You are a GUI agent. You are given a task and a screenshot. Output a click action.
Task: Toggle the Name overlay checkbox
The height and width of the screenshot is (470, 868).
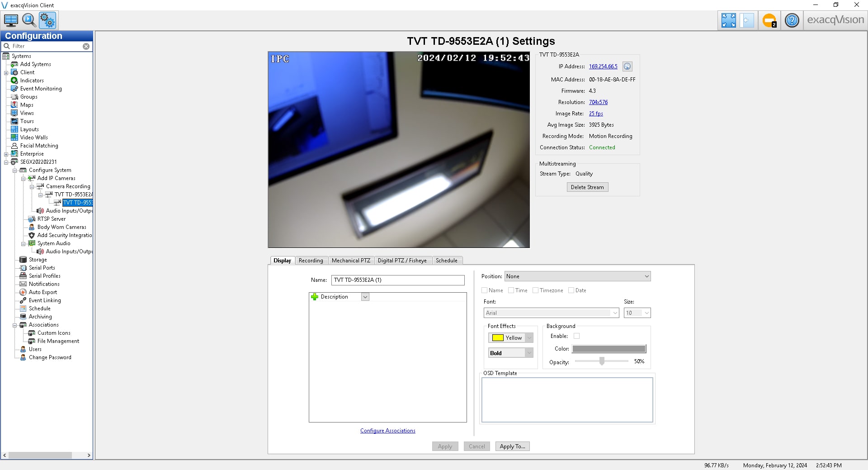[485, 290]
